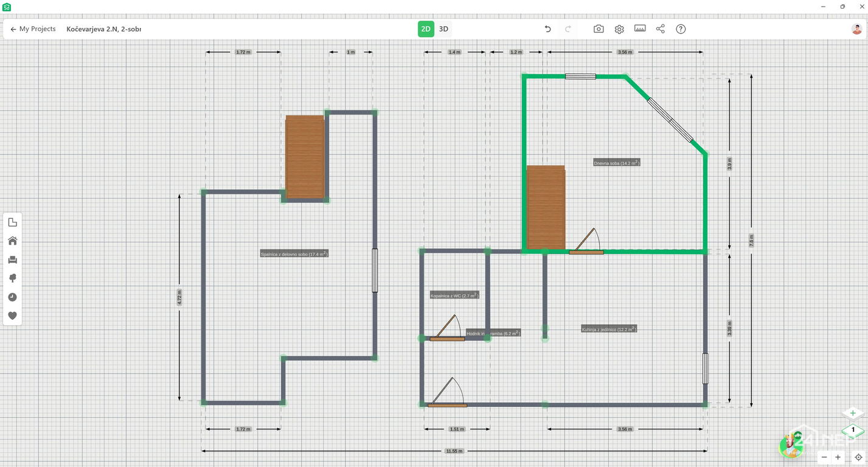868x467 pixels.
Task: Open the room shape drawing tool
Action: (12, 223)
